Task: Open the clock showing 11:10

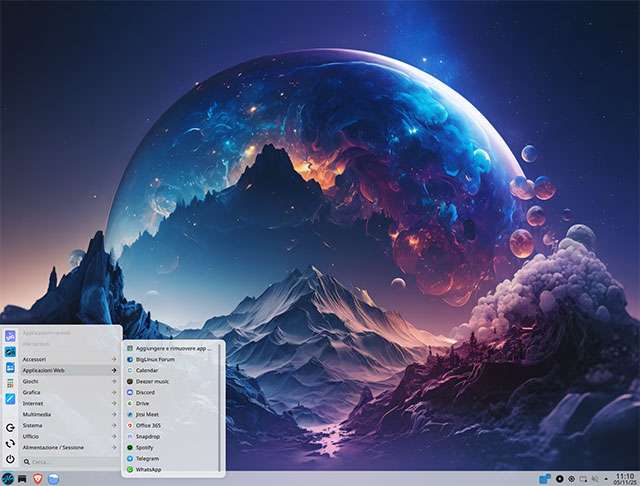Action: pyautogui.click(x=625, y=479)
